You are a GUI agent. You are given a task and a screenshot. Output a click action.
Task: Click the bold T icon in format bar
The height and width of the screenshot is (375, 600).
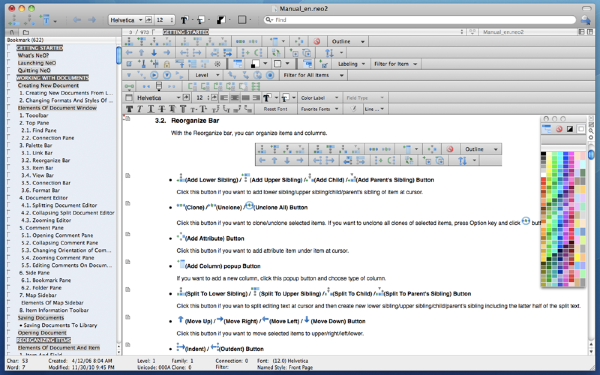tap(130, 109)
